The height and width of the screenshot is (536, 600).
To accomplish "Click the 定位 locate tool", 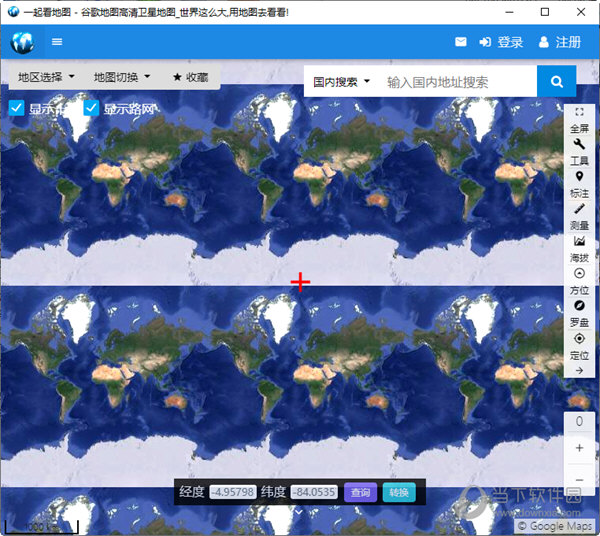I will (579, 347).
